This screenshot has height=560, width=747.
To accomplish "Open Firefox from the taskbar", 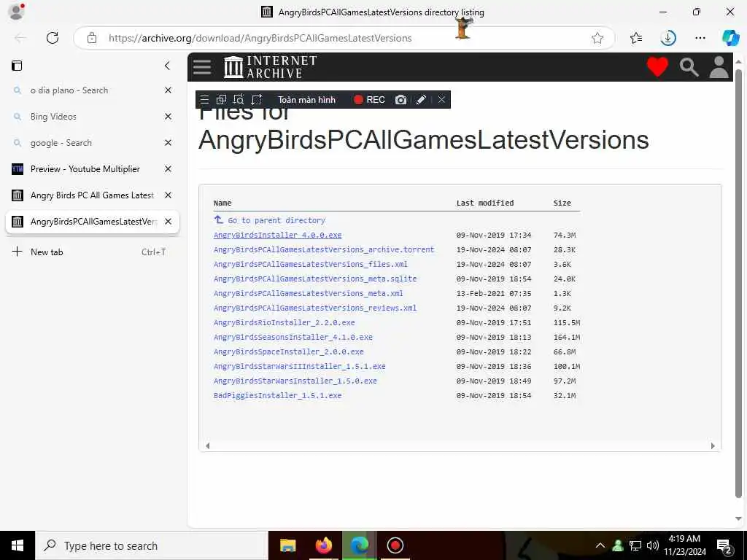I will tap(324, 545).
